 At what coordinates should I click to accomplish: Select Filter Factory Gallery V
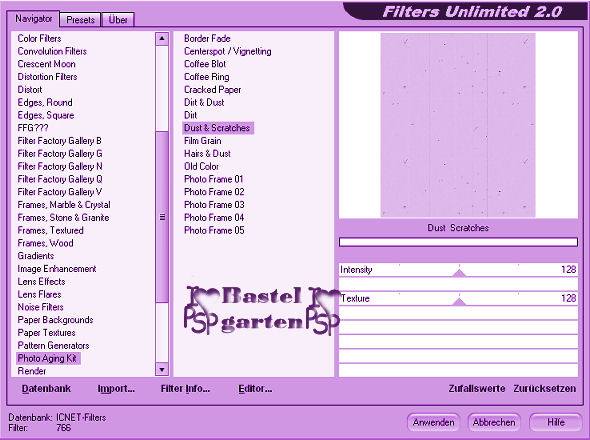59,192
